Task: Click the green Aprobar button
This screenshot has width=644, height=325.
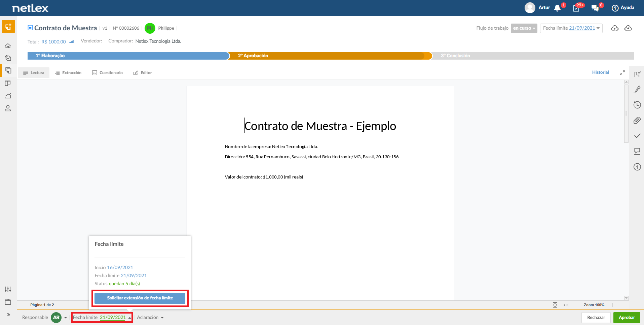Action: tap(627, 317)
